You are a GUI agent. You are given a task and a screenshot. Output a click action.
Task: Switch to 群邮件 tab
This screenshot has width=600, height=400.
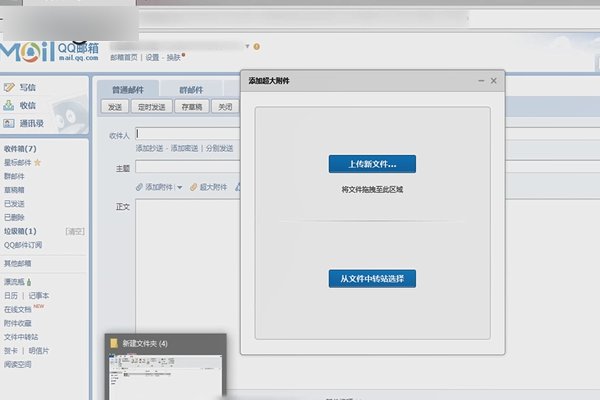(191, 90)
